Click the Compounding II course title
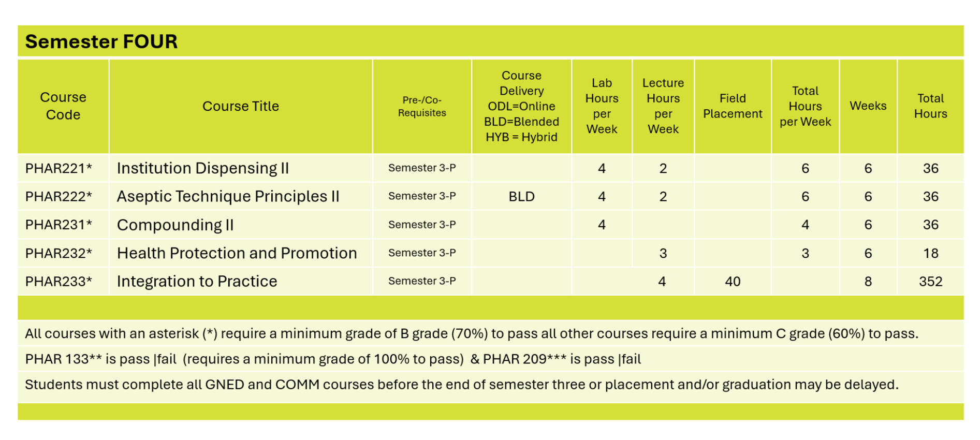Image resolution: width=980 pixels, height=440 pixels. (175, 225)
